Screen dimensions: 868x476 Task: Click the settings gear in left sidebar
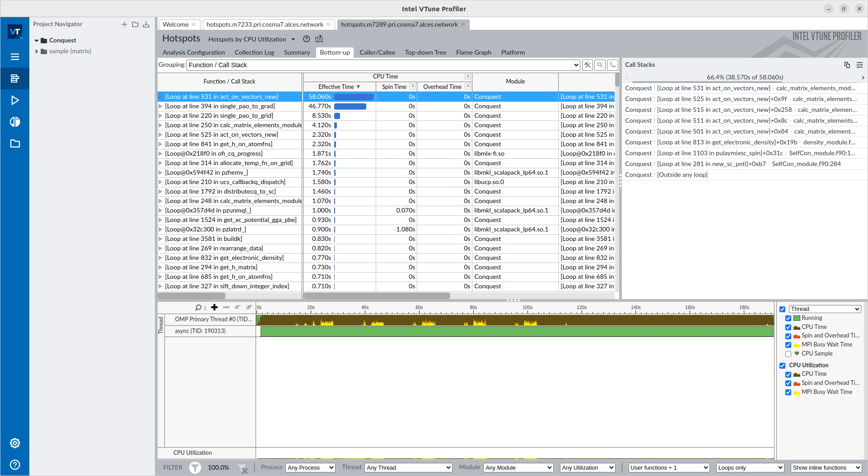[x=15, y=443]
